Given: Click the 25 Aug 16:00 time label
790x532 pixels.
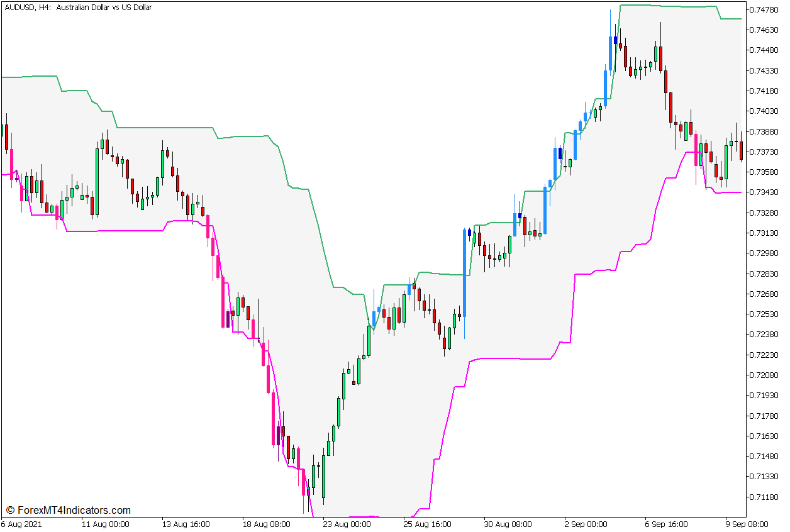Looking at the screenshot, I should 428,524.
